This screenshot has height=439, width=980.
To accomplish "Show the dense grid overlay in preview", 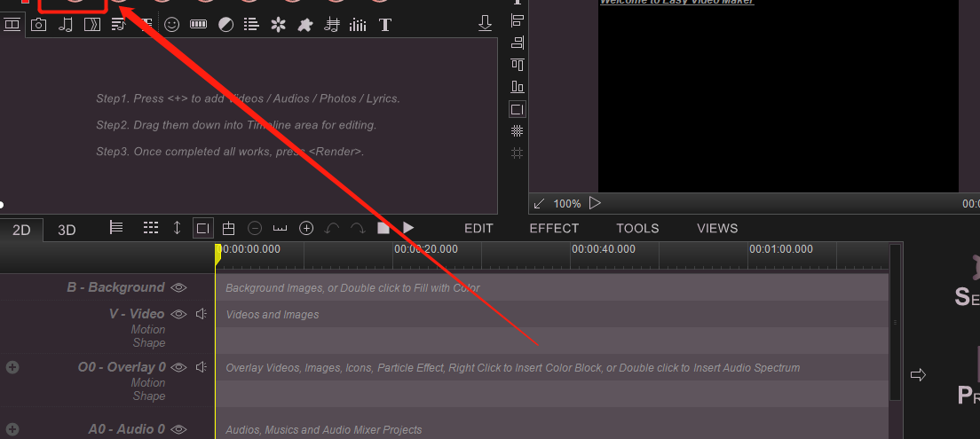I will (x=517, y=131).
